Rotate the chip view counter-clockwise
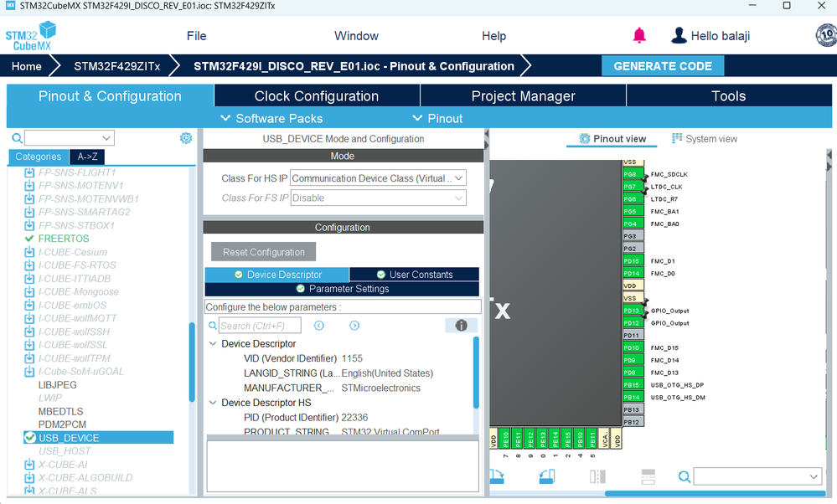Image resolution: width=837 pixels, height=504 pixels. tap(546, 476)
